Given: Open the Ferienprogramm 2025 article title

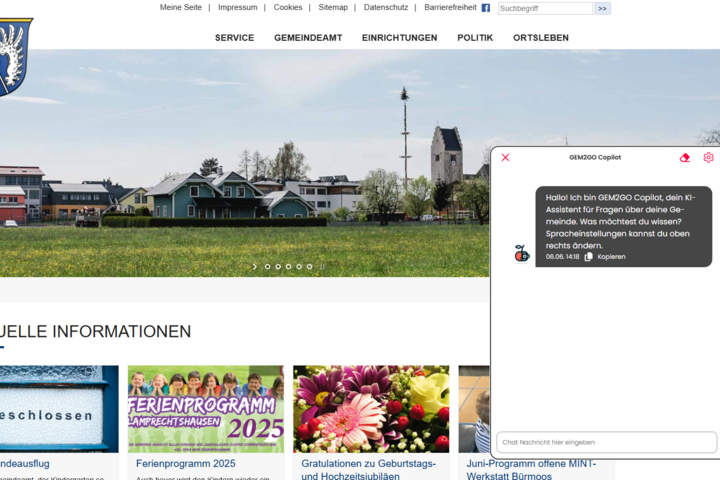Looking at the screenshot, I should pyautogui.click(x=186, y=463).
